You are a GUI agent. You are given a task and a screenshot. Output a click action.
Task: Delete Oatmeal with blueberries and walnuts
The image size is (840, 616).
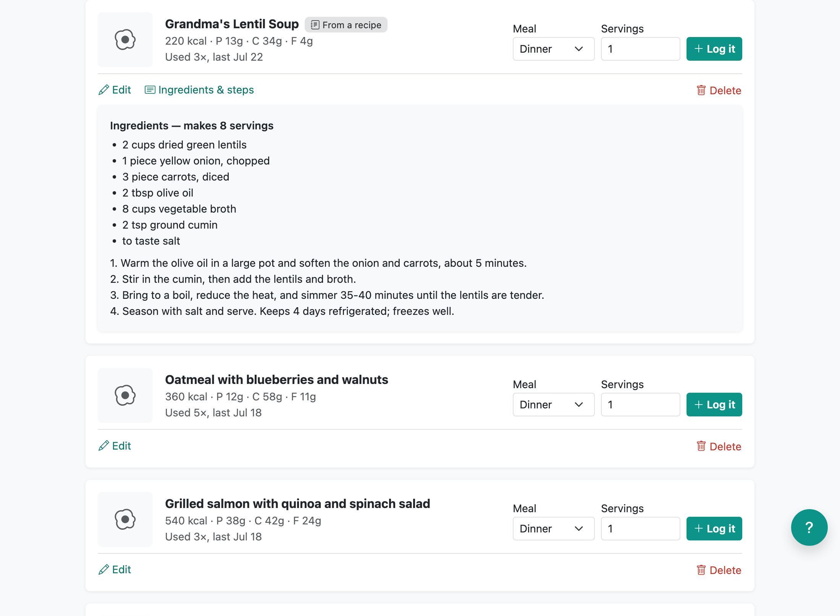[x=719, y=447]
